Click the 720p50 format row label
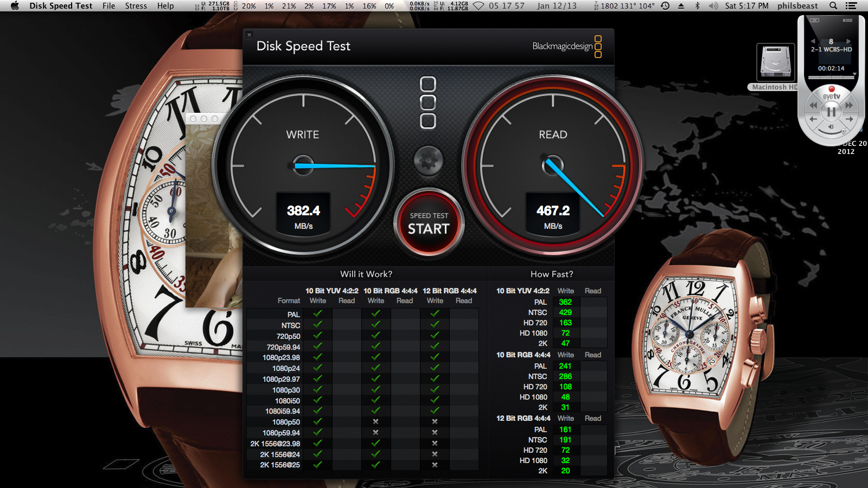The image size is (868, 488). [288, 336]
